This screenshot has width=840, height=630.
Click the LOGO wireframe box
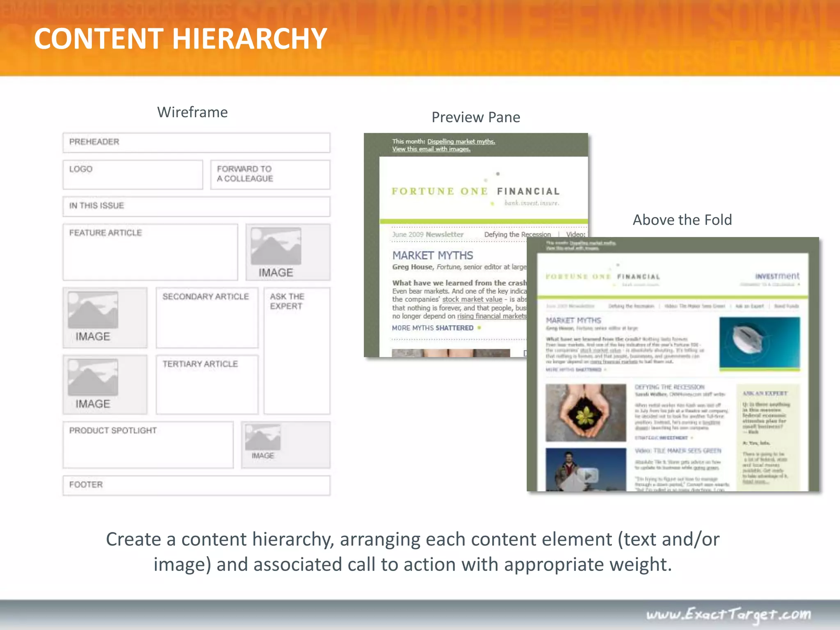[133, 175]
